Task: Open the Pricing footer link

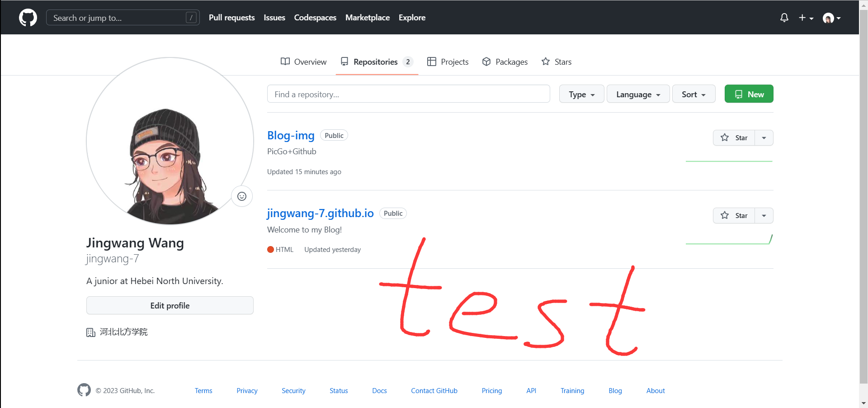Action: pyautogui.click(x=492, y=391)
